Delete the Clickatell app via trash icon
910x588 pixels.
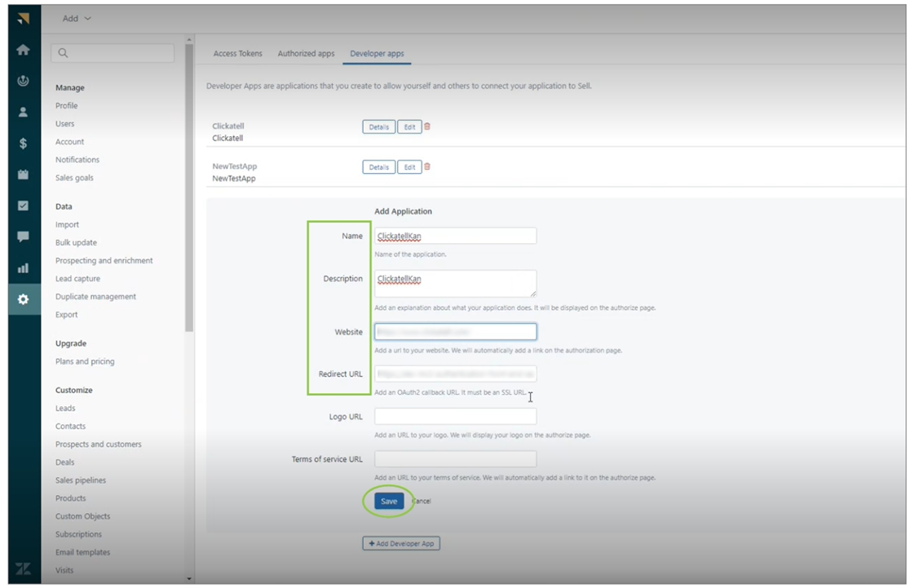[x=427, y=126]
